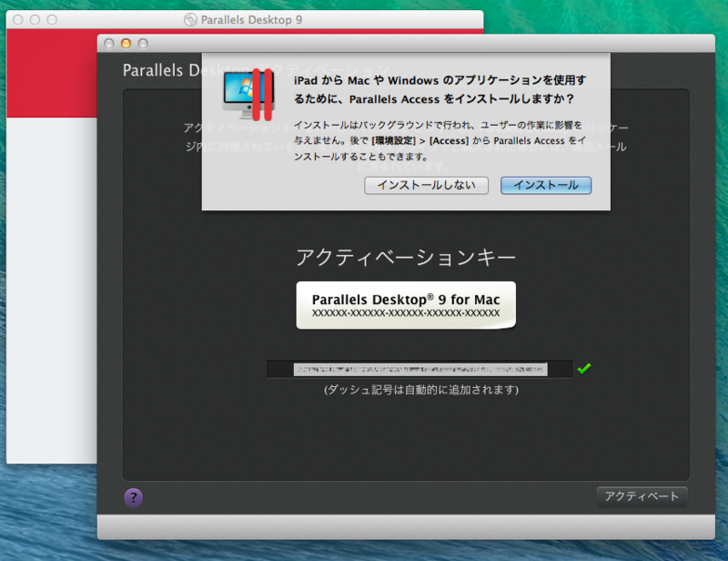Click the インストール button to install Parallels Access
The image size is (728, 561).
tap(545, 185)
